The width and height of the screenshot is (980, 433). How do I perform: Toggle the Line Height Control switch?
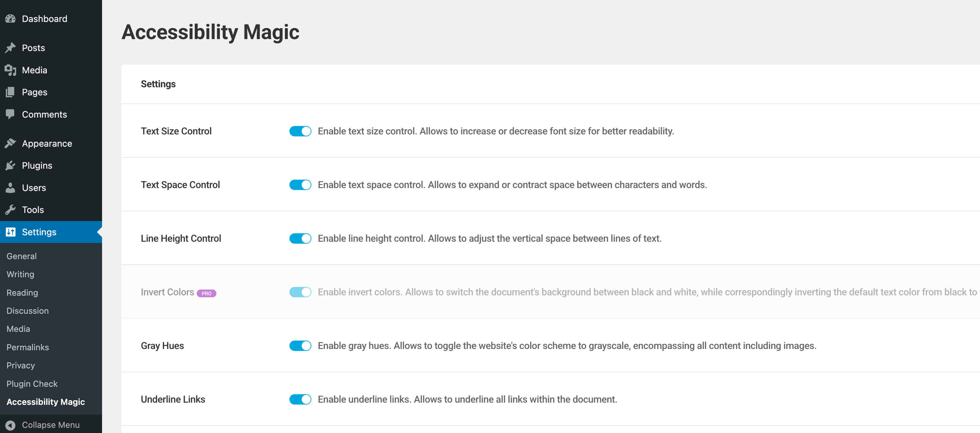pos(300,238)
